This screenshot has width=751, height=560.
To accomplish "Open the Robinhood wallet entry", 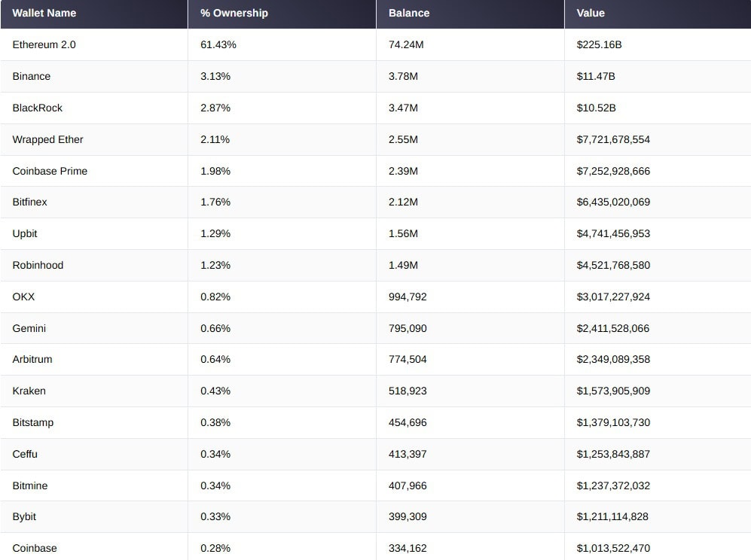I will pos(38,265).
